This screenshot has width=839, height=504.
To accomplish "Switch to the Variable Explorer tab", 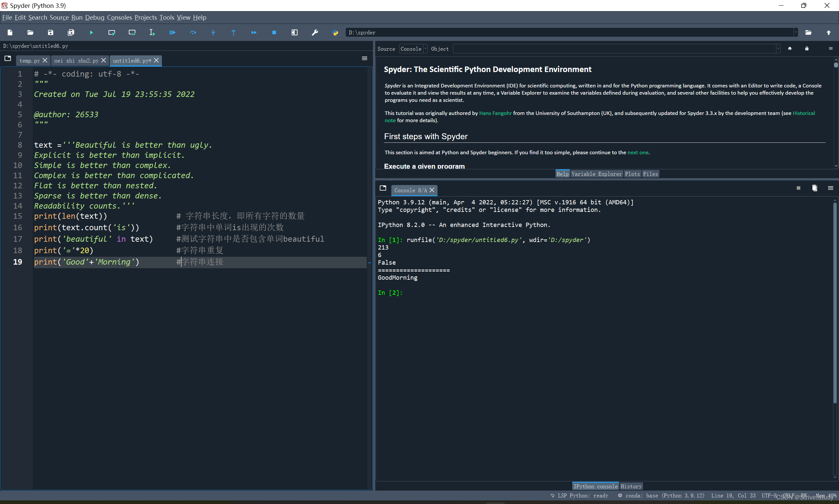I will click(x=596, y=174).
